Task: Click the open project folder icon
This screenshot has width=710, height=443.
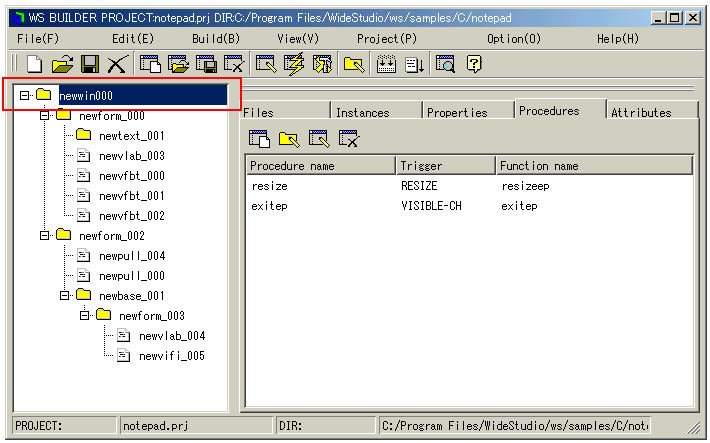Action: pyautogui.click(x=62, y=64)
